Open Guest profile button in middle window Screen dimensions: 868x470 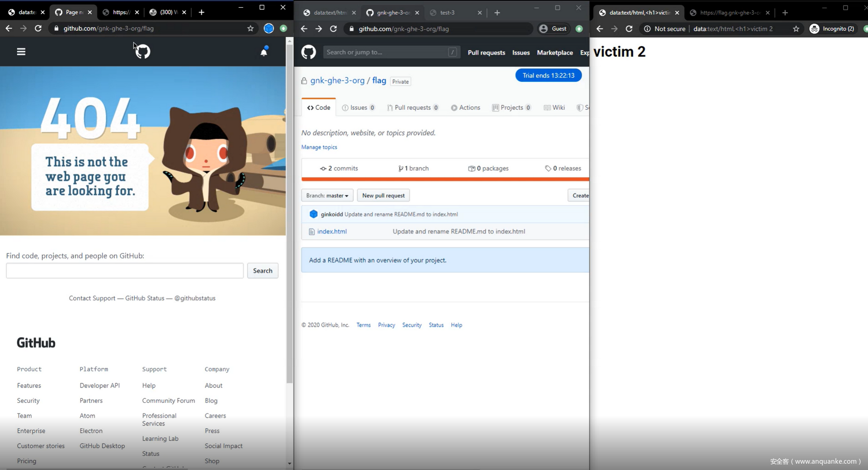point(553,29)
